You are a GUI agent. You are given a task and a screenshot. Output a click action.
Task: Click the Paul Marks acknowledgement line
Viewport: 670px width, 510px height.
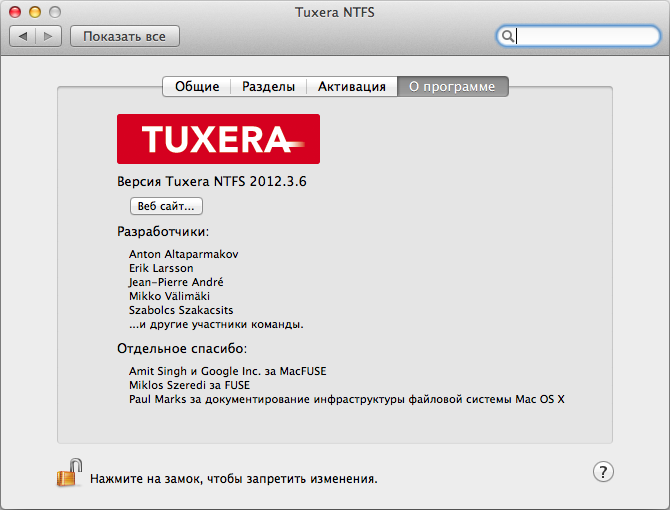coord(347,399)
